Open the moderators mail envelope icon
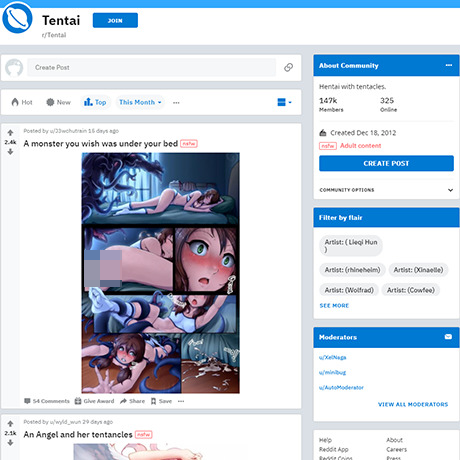This screenshot has height=460, width=460. click(448, 337)
